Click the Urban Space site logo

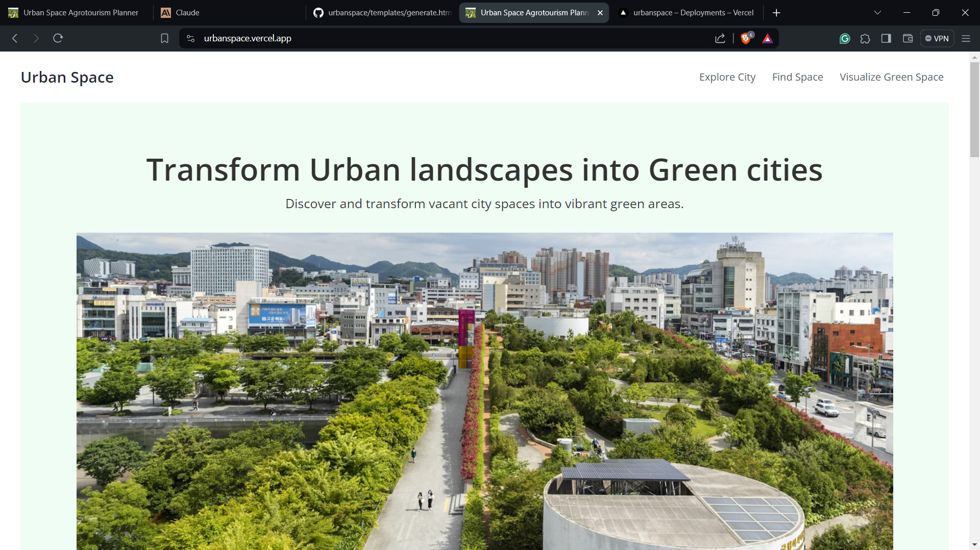click(67, 77)
